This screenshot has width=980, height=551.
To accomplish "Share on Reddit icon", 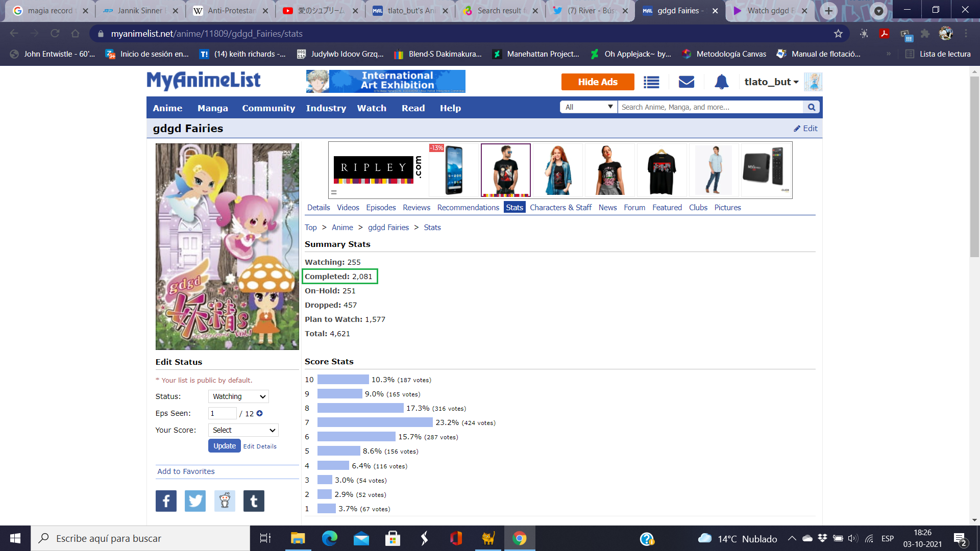I will (225, 501).
